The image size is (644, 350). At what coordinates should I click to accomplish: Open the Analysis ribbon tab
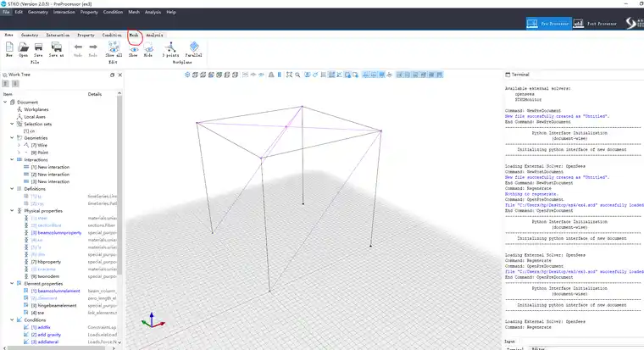click(x=154, y=35)
